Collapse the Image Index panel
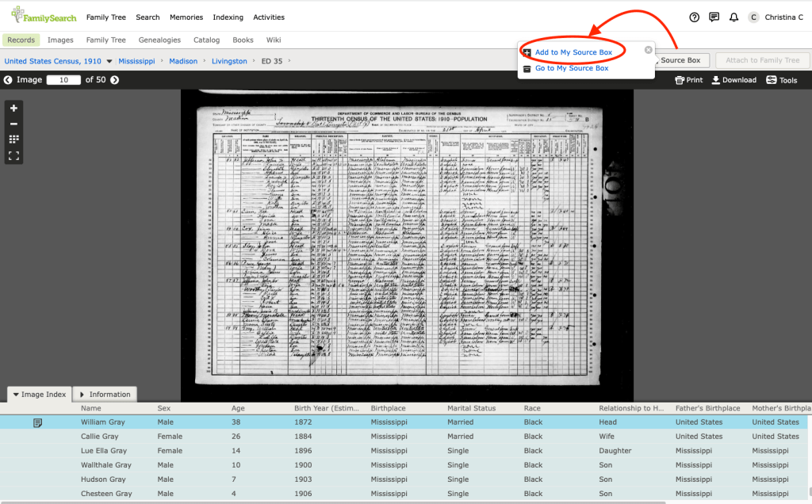This screenshot has width=812, height=504. tap(39, 394)
